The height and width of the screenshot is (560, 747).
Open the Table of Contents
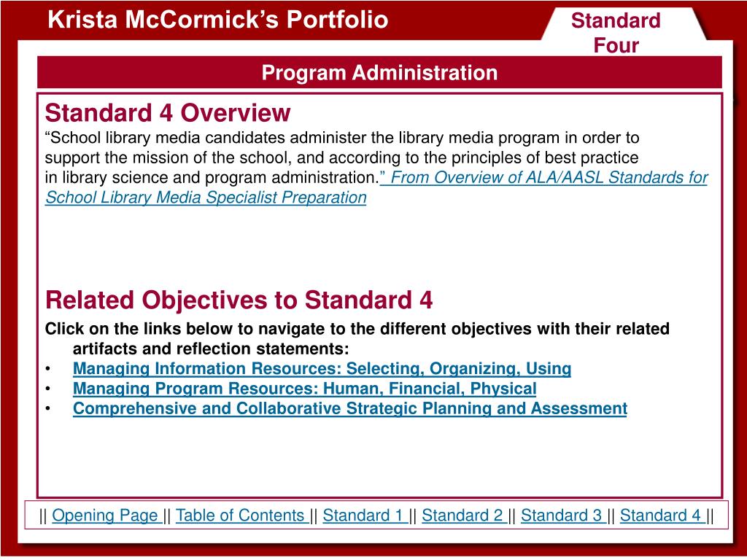pyautogui.click(x=242, y=516)
